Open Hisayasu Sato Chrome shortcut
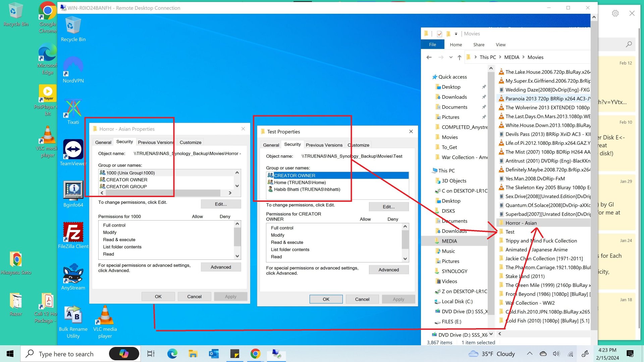This screenshot has height=362, width=644. 16,263
